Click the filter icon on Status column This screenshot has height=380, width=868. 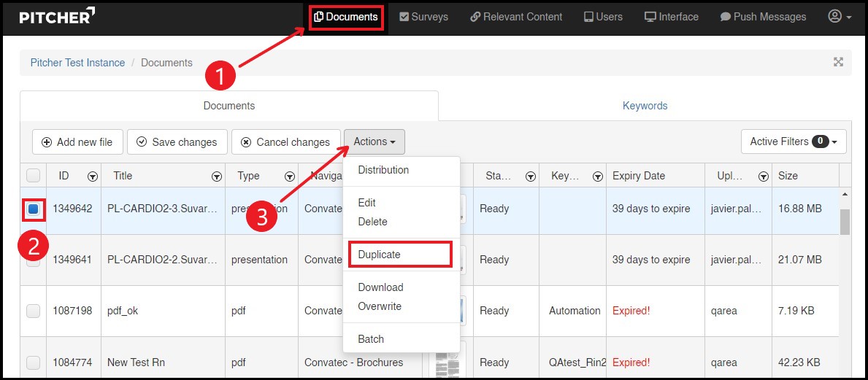531,177
